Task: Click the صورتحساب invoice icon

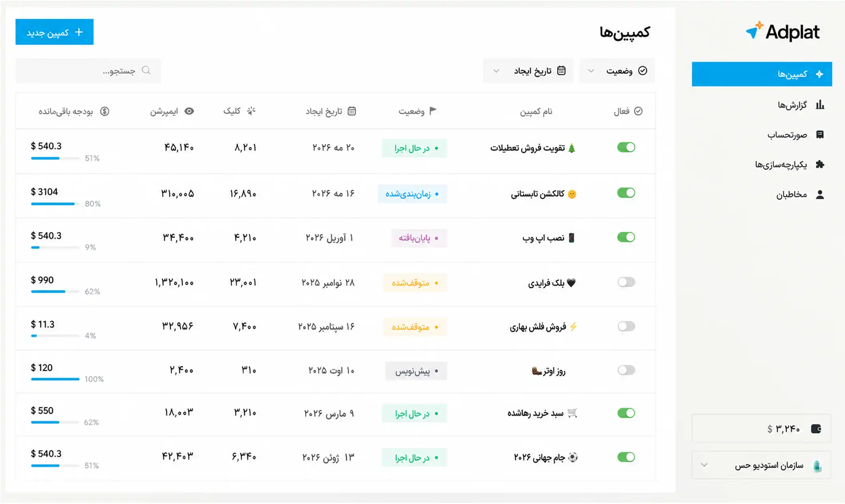Action: tap(820, 134)
